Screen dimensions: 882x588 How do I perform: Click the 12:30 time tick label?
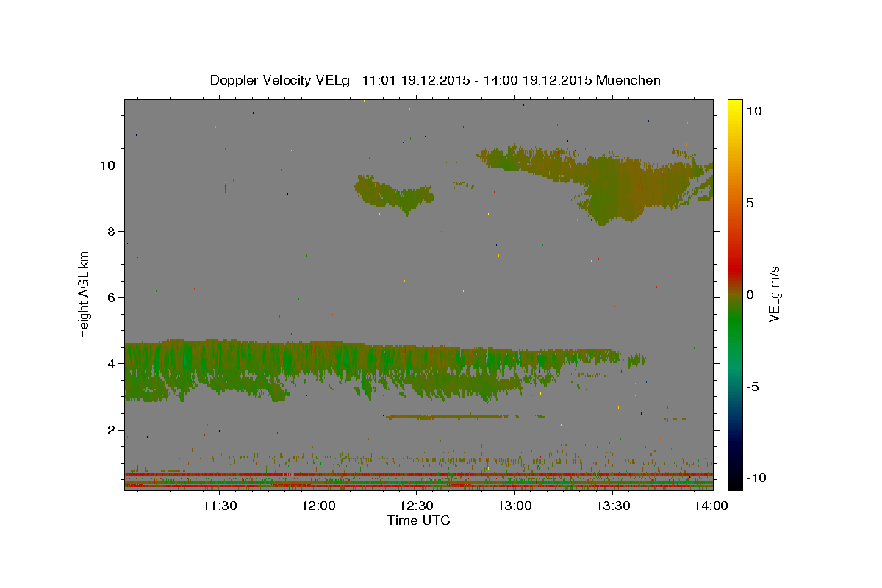[416, 506]
